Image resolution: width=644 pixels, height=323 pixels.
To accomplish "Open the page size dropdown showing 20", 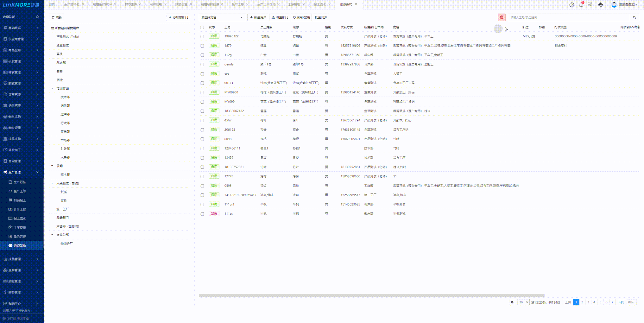I will tap(523, 302).
